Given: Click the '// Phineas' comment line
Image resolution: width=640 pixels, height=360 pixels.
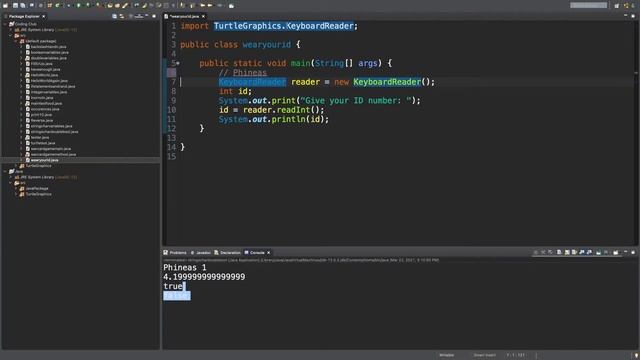Looking at the screenshot, I should [x=242, y=73].
